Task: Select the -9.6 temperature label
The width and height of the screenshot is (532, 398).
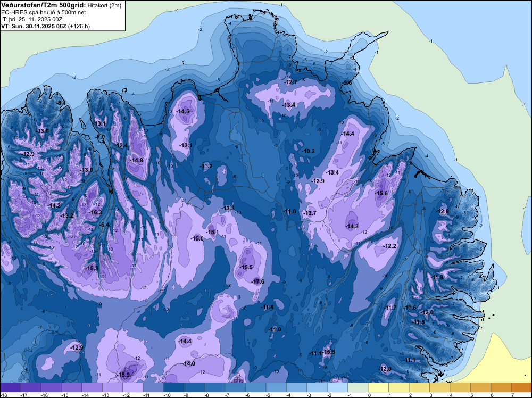Action: [347, 82]
